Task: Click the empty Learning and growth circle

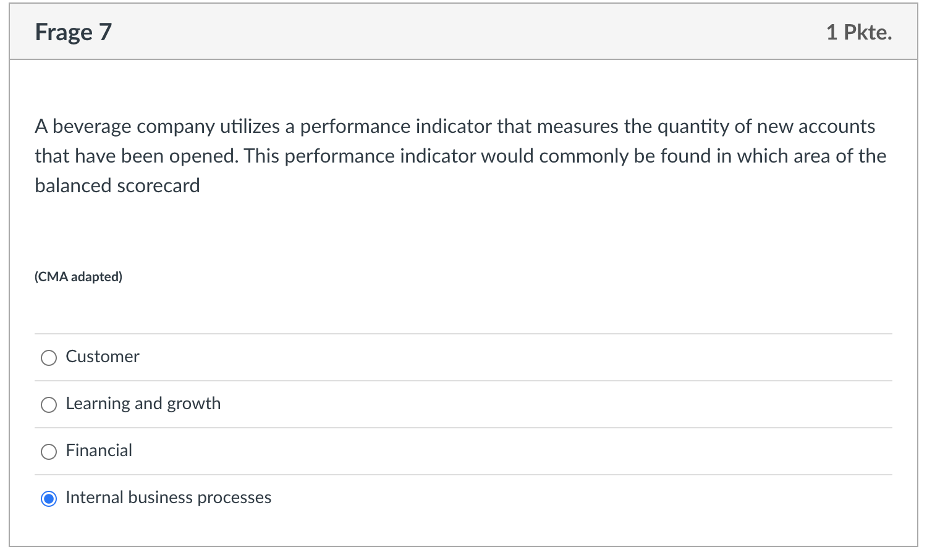Action: [x=49, y=405]
